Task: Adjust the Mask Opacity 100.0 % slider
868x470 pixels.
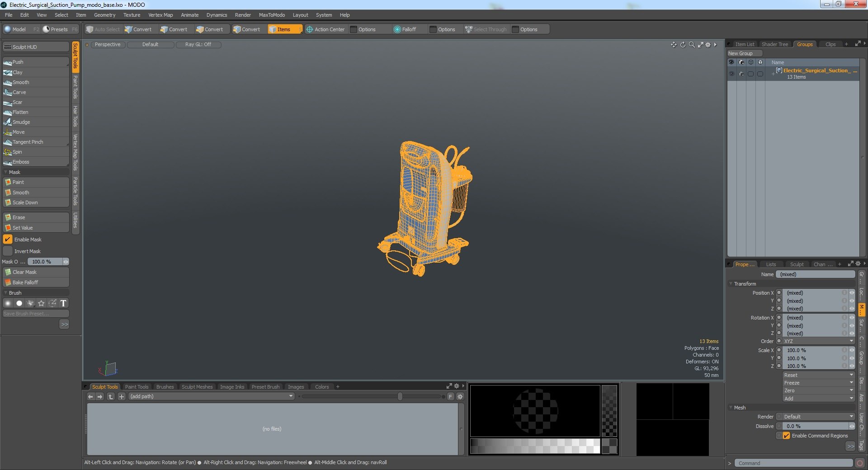Action: point(48,262)
